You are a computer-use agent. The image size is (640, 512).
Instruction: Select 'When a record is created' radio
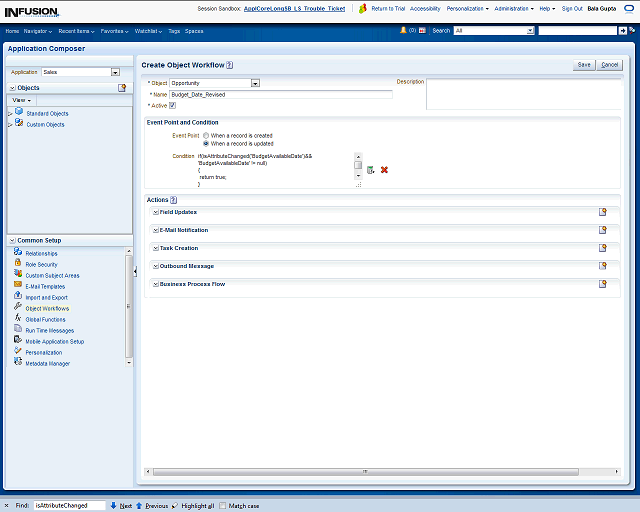pos(206,135)
